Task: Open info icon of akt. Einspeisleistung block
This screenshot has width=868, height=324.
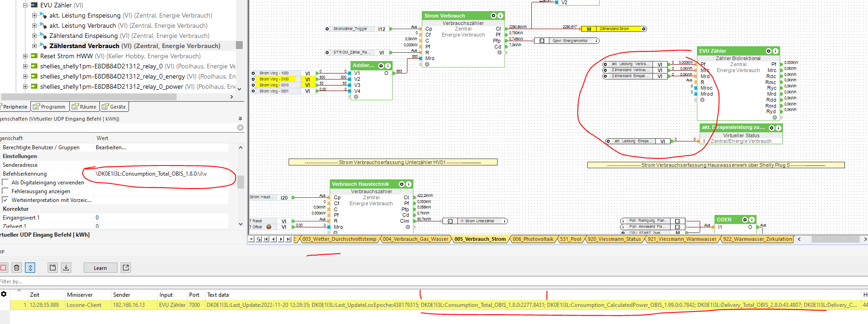Action: [x=778, y=128]
